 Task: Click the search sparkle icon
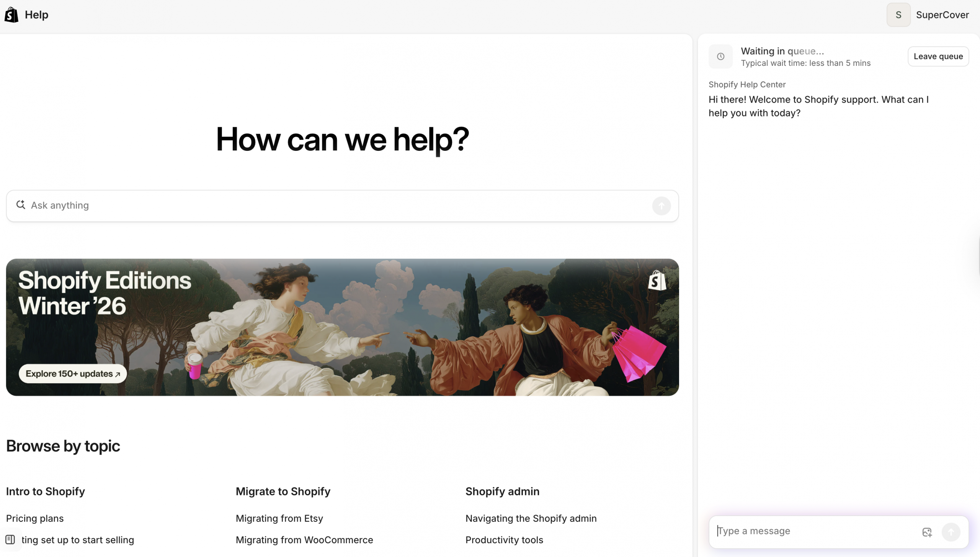[21, 205]
